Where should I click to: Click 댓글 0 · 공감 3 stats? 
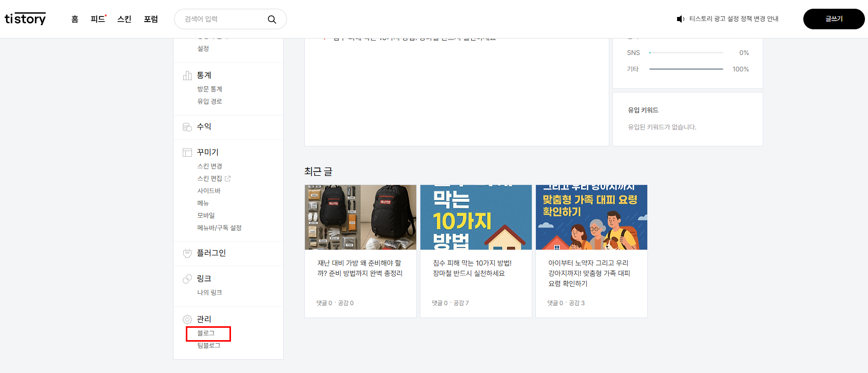[x=566, y=304]
